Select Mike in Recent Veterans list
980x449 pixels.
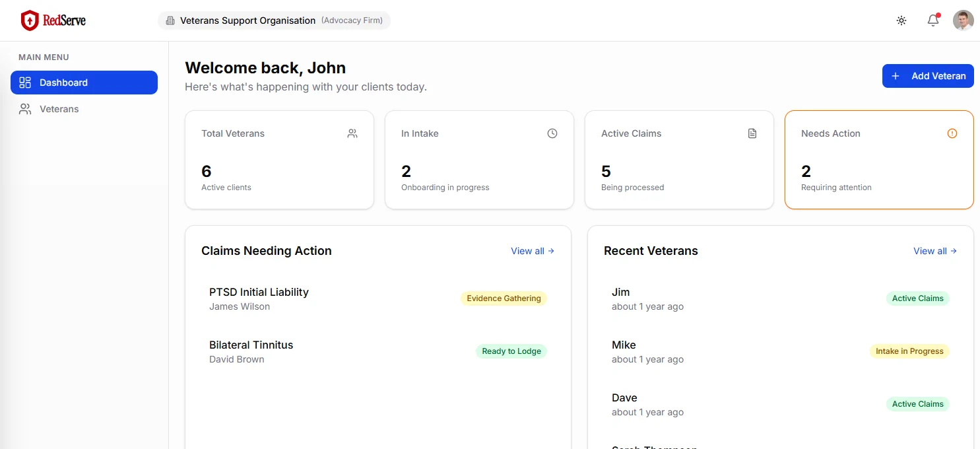point(624,345)
